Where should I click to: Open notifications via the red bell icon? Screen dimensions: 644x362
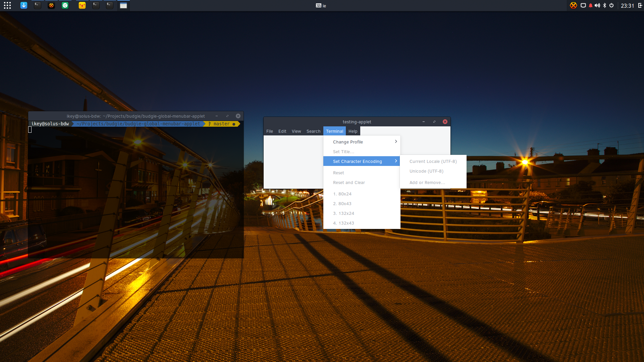pos(591,5)
